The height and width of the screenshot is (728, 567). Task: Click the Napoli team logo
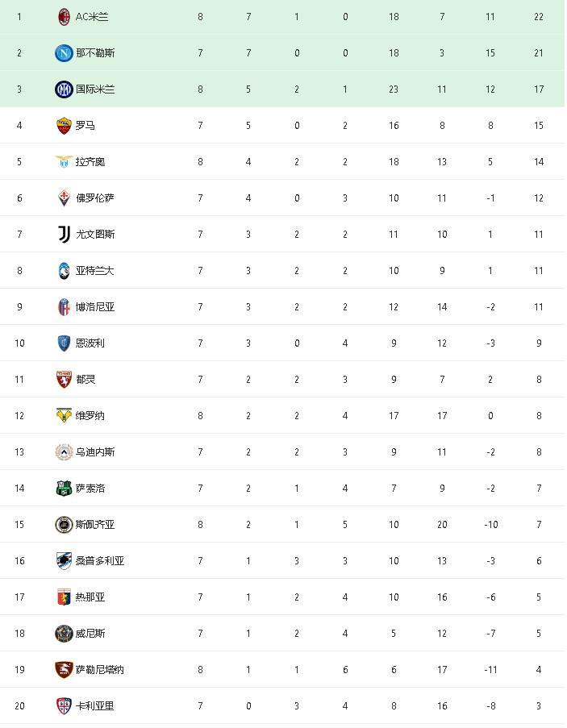pos(64,52)
